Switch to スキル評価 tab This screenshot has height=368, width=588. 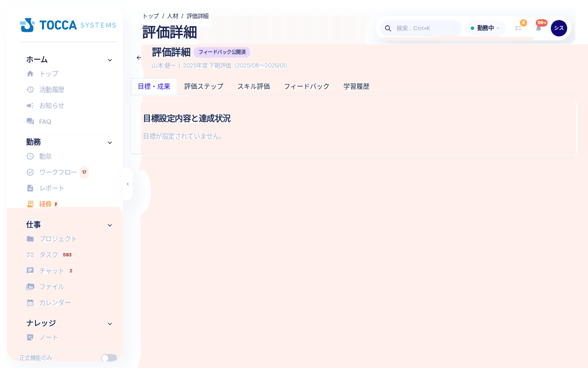[254, 87]
